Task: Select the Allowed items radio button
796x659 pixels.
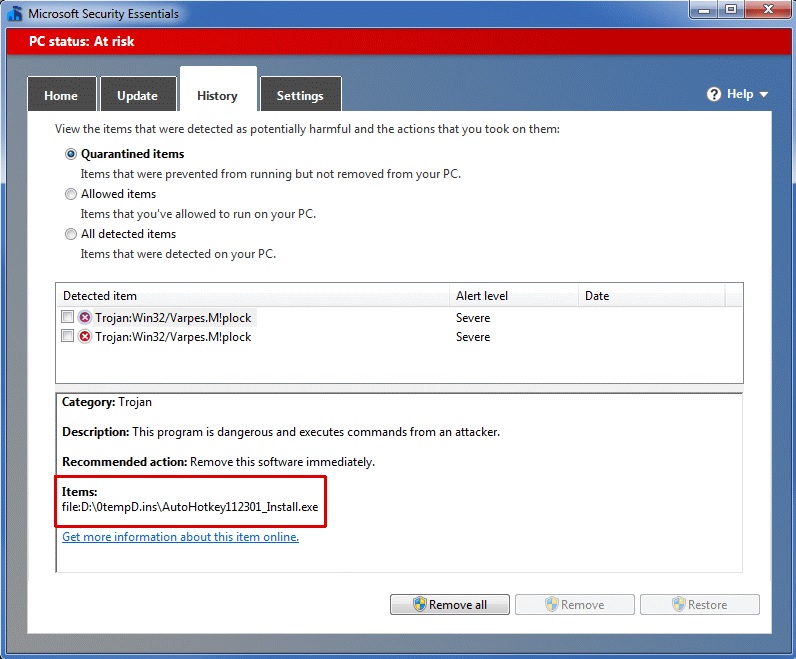Action: tap(71, 194)
